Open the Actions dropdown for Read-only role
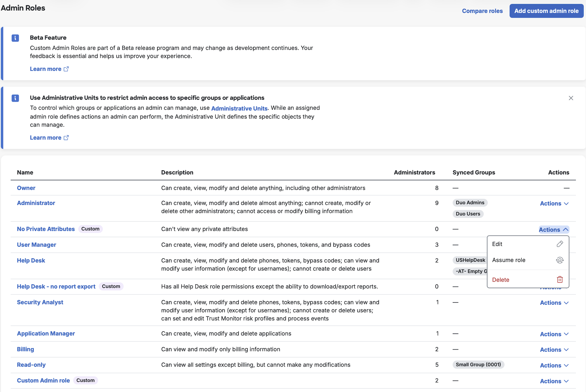 pyautogui.click(x=554, y=365)
